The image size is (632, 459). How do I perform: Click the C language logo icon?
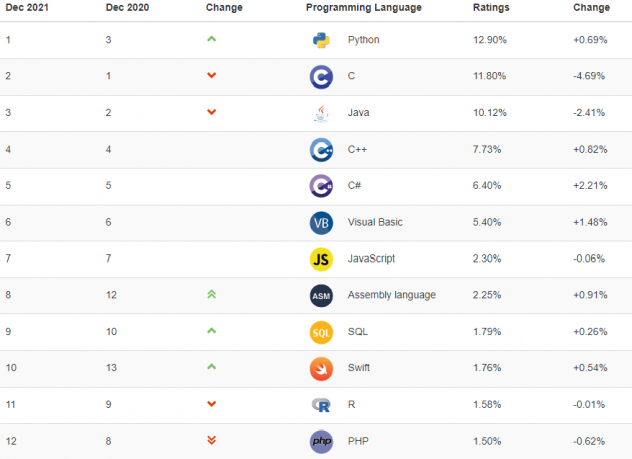click(321, 77)
